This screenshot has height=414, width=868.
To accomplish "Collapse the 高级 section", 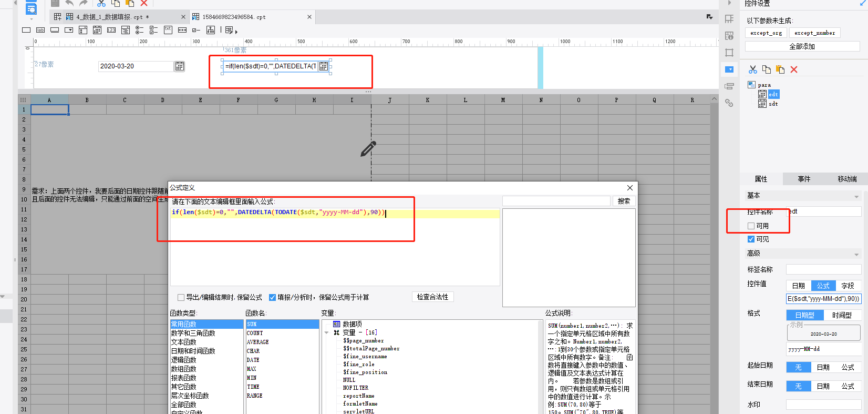I will 856,254.
